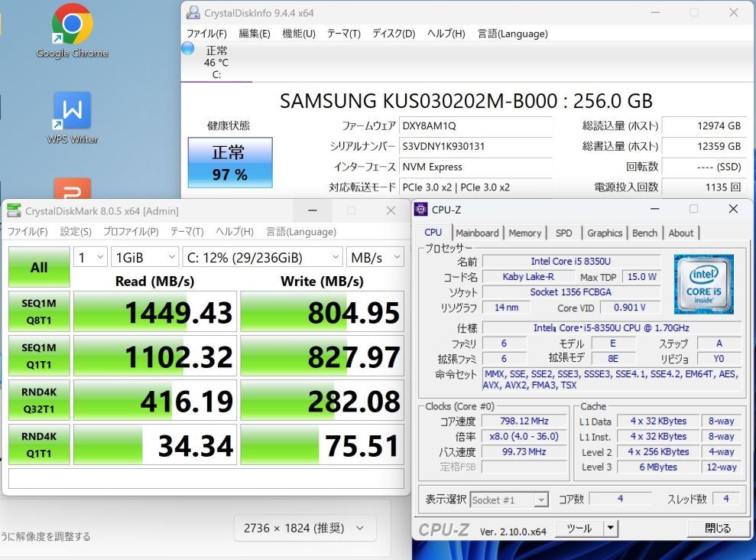
Task: Switch to the Graphics tab in CPU-Z
Action: (x=605, y=233)
